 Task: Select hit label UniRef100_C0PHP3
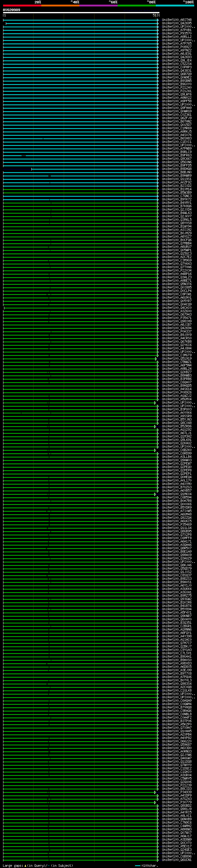[x=177, y=67]
